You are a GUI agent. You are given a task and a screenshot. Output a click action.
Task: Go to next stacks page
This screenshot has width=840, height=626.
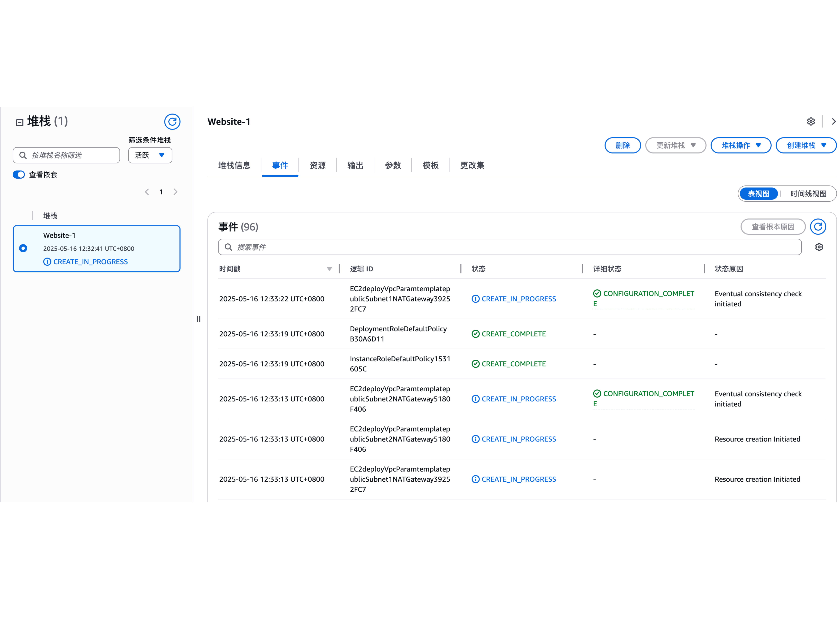(175, 192)
